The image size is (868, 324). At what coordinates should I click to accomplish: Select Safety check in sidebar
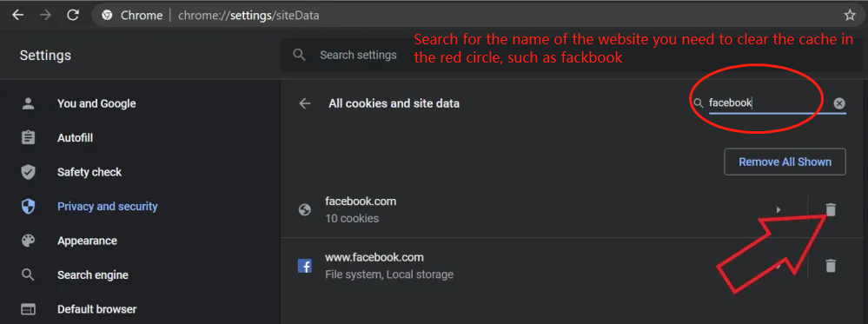click(89, 172)
